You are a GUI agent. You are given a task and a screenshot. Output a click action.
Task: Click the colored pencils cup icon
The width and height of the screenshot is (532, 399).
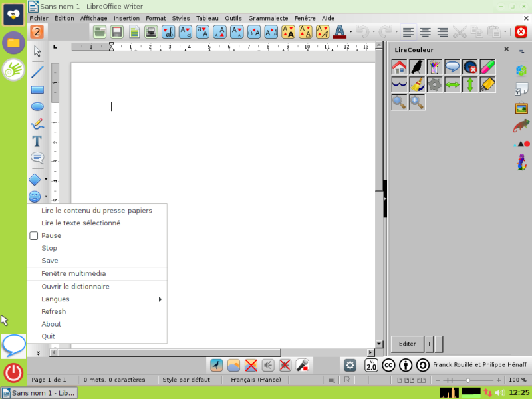click(x=435, y=67)
